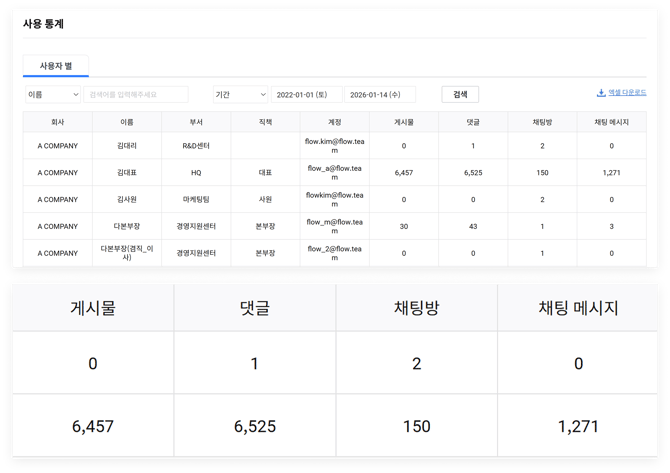Click the 회사 column header

pos(58,122)
